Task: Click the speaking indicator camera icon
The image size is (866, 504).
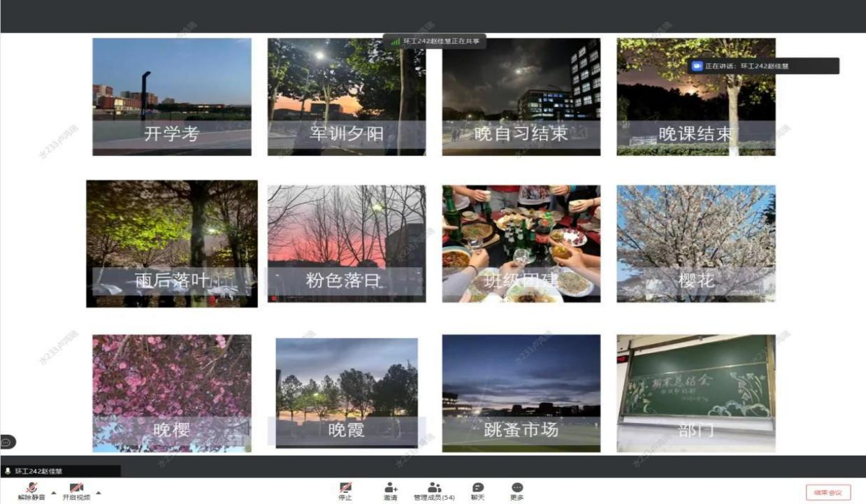Action: point(697,66)
